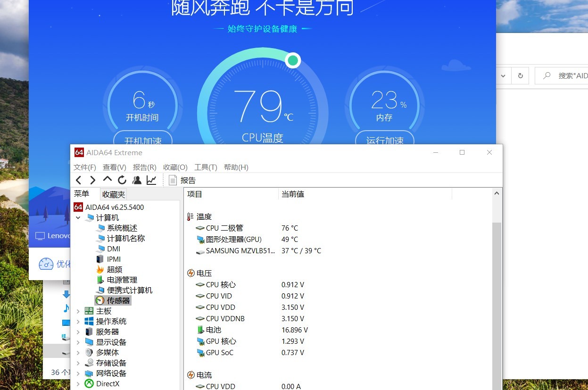Click the 报告 toolbar button

coord(182,180)
